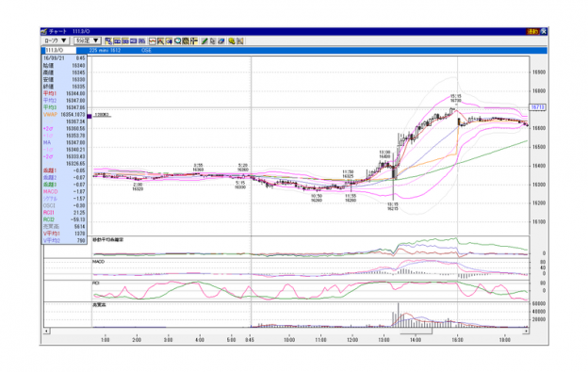Click the right arrow of horizontal scrollbar
The image size is (588, 372).
(526, 332)
